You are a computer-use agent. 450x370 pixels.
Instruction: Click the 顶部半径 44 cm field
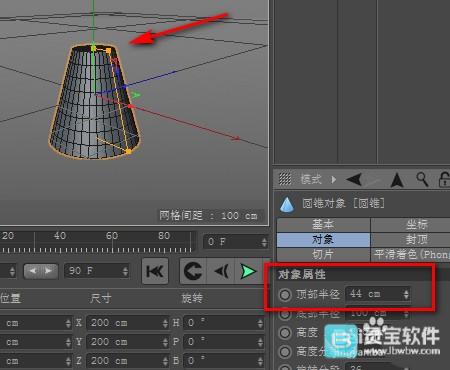pyautogui.click(x=377, y=294)
